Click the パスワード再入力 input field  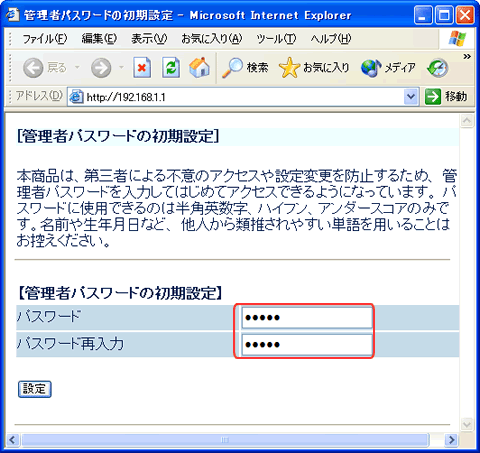(307, 345)
